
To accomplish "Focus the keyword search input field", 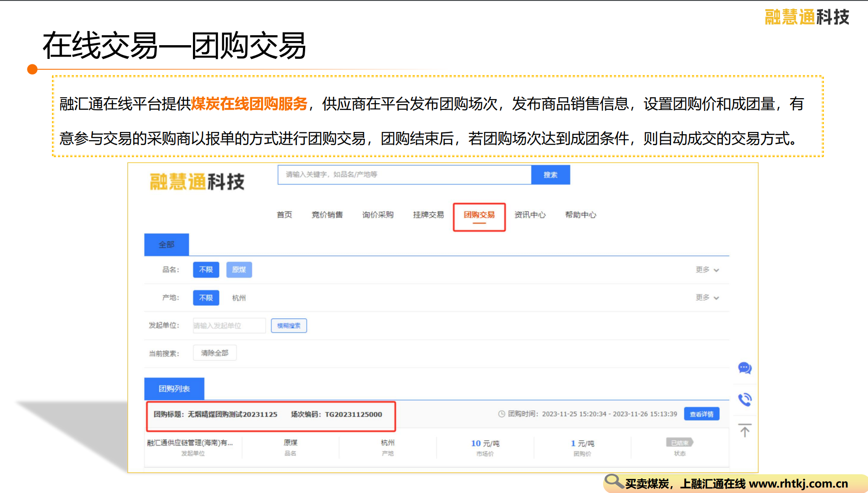I will coord(405,175).
